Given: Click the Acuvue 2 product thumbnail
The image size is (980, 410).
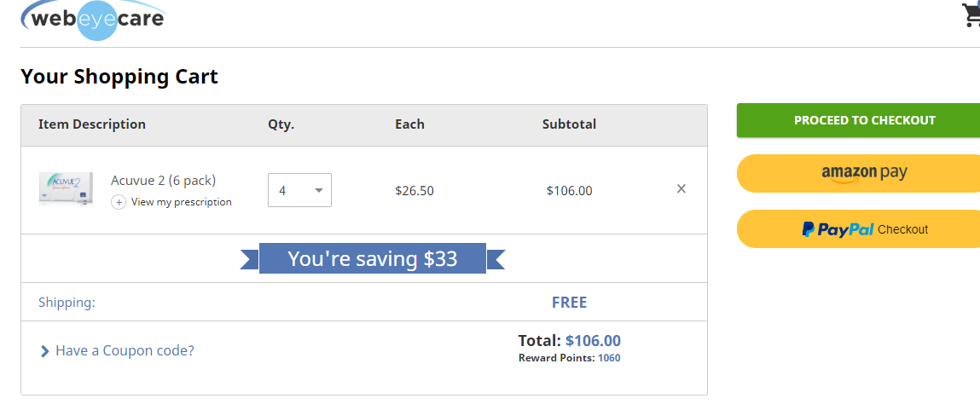Looking at the screenshot, I should click(x=66, y=188).
